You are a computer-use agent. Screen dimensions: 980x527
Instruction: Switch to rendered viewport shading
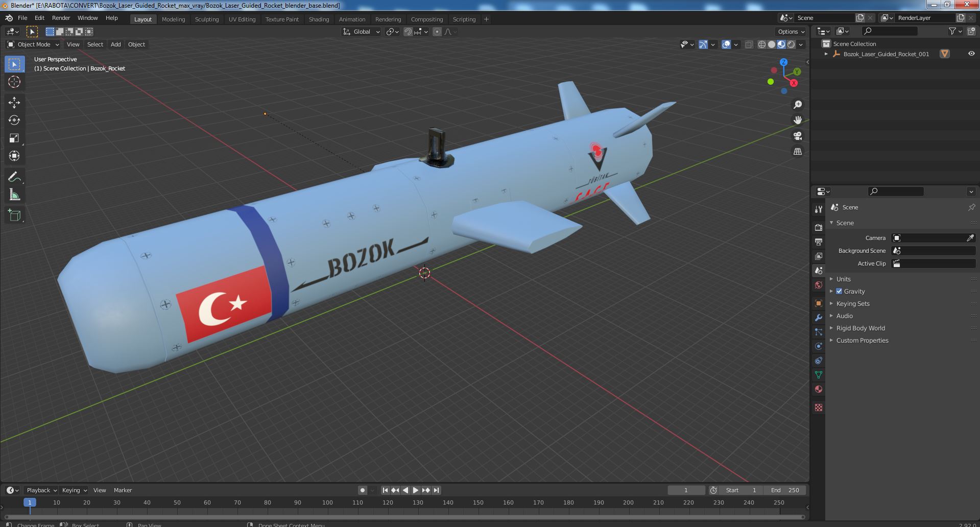[x=791, y=44]
